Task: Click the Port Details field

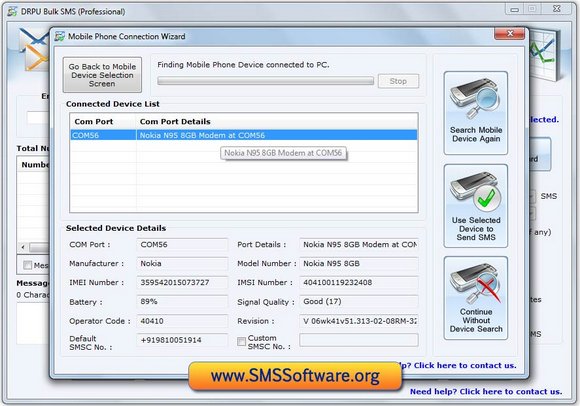Action: pyautogui.click(x=359, y=244)
